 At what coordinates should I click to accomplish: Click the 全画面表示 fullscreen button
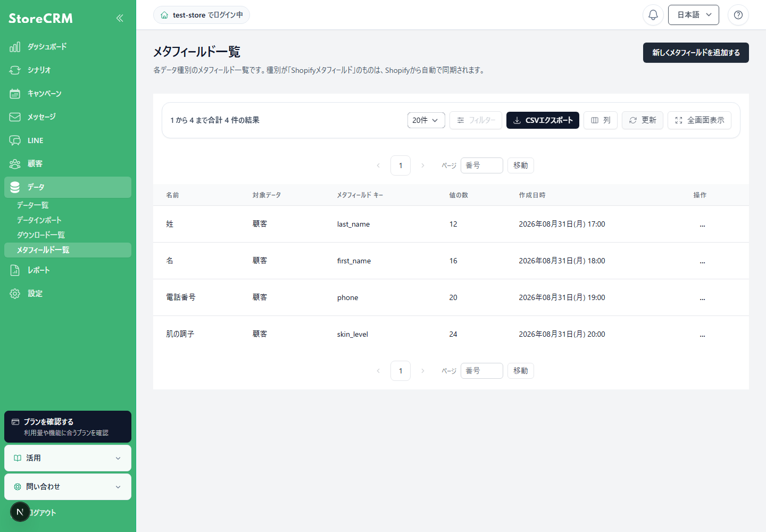click(700, 120)
